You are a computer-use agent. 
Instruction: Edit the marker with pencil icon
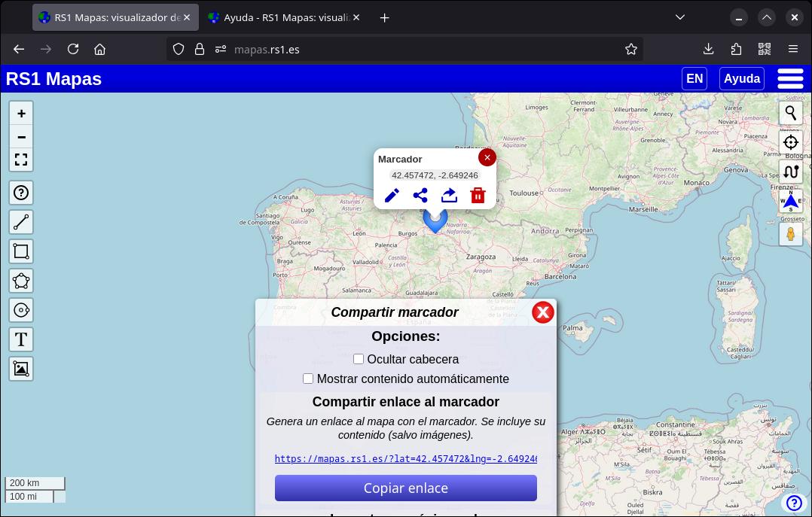[x=392, y=195]
